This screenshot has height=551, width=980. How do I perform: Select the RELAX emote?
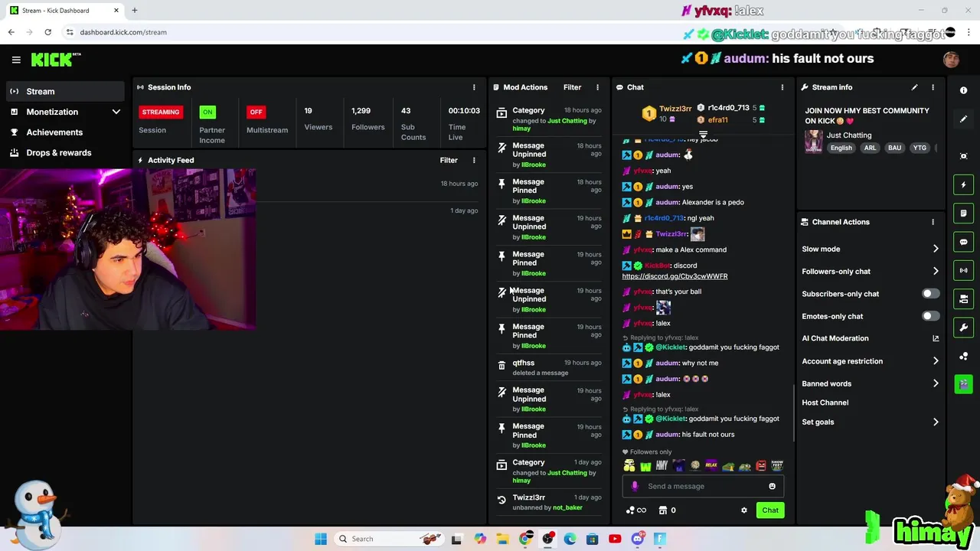711,465
